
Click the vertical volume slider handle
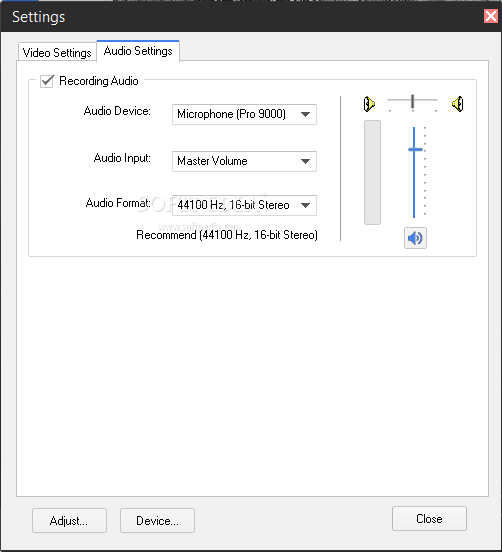pos(415,150)
